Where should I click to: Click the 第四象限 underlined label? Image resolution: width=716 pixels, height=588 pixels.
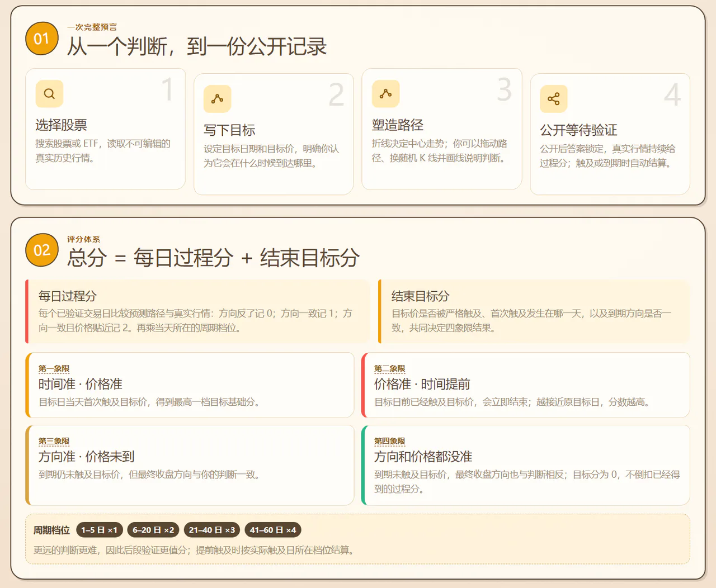(390, 441)
